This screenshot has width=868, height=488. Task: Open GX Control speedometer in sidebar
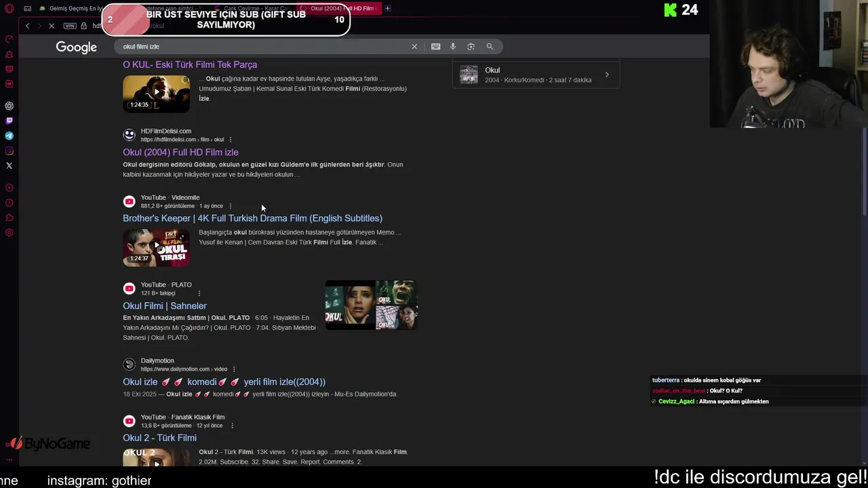coord(9,39)
